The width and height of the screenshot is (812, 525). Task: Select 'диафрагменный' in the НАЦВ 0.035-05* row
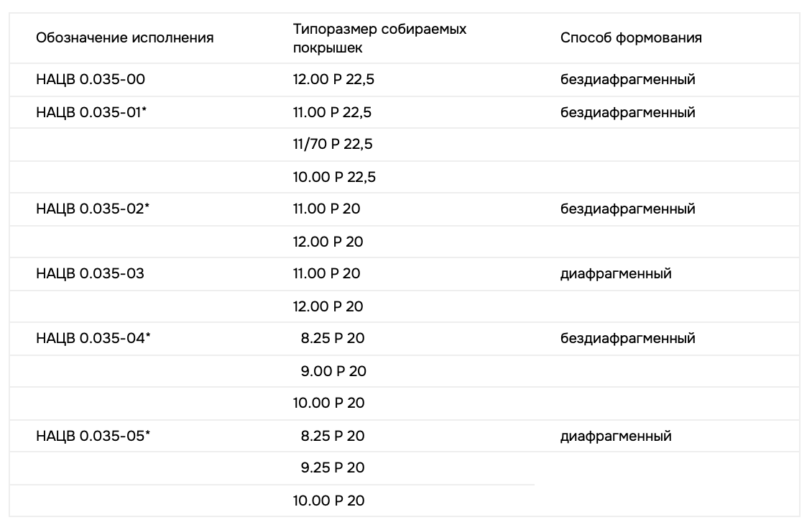pos(616,436)
